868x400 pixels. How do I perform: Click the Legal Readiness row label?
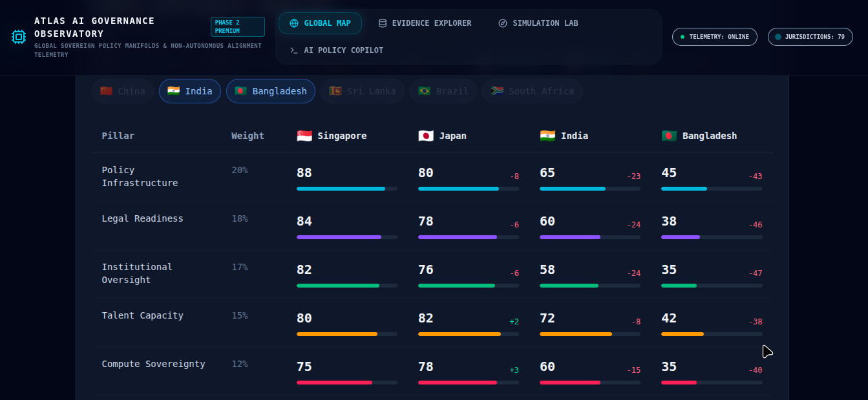tap(142, 218)
